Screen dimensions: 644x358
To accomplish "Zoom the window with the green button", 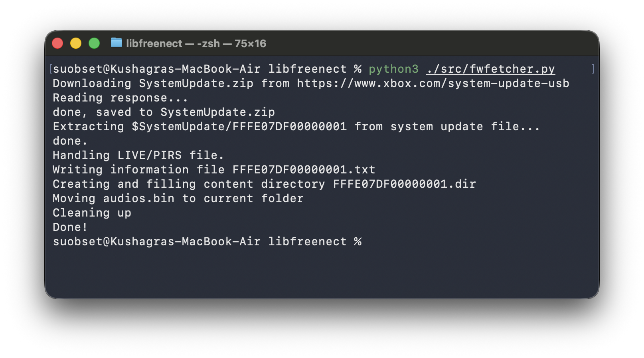I will pyautogui.click(x=94, y=43).
